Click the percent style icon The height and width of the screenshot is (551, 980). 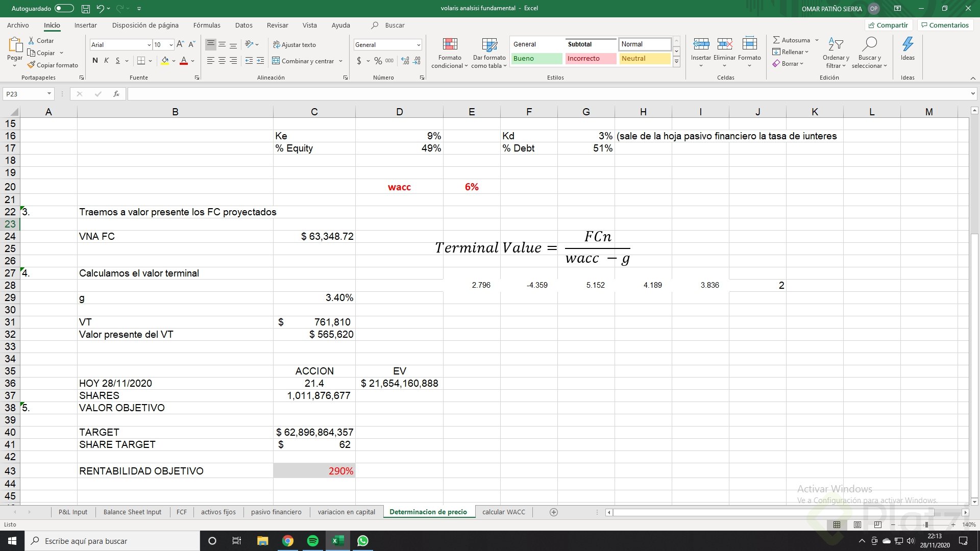click(378, 61)
